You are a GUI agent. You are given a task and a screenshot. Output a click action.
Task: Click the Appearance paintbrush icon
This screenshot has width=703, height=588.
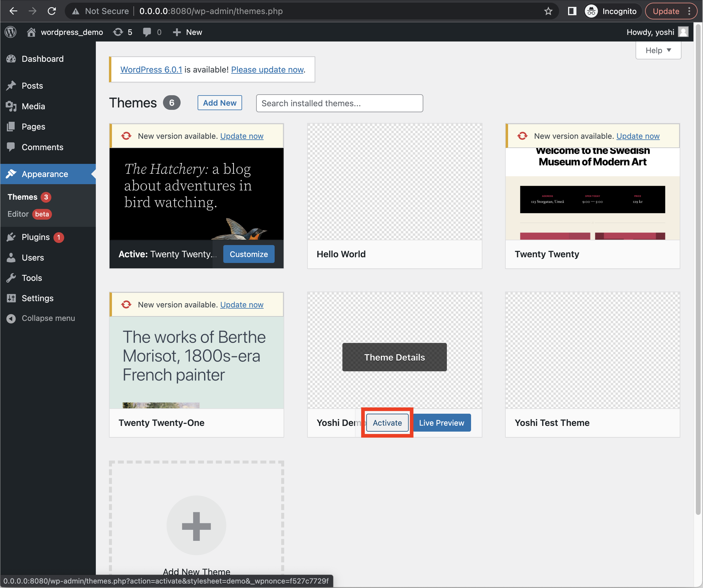11,174
